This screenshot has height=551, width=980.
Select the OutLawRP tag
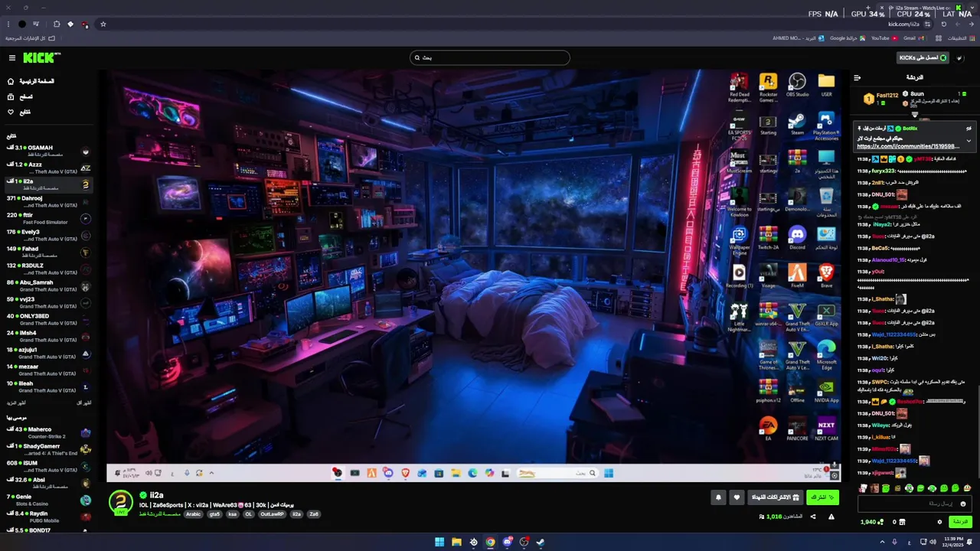(272, 514)
